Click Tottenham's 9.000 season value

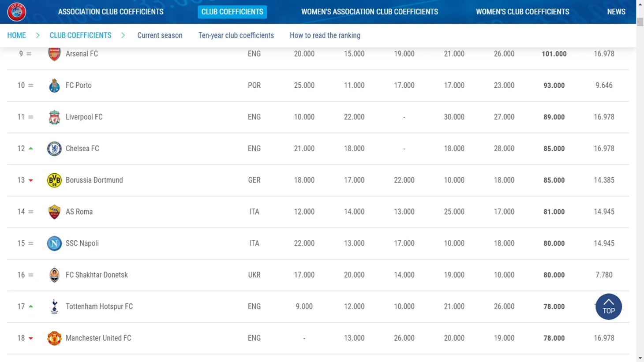pyautogui.click(x=304, y=306)
